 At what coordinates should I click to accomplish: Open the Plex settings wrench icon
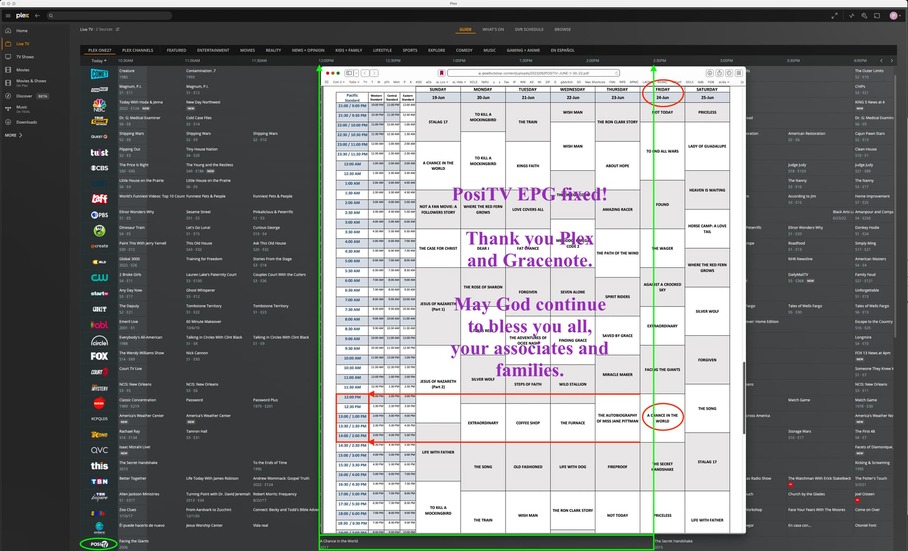click(864, 16)
